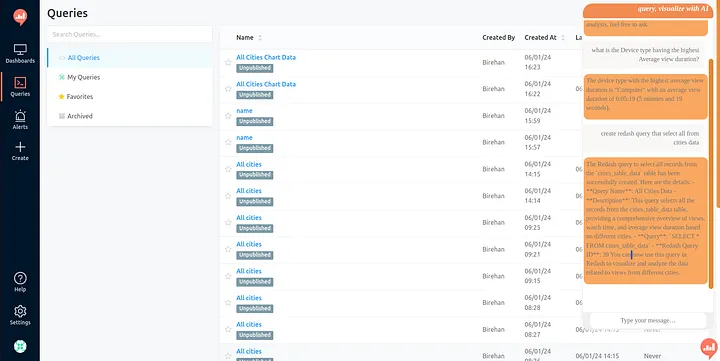Select the All Queries filter
720x361 pixels.
point(130,58)
